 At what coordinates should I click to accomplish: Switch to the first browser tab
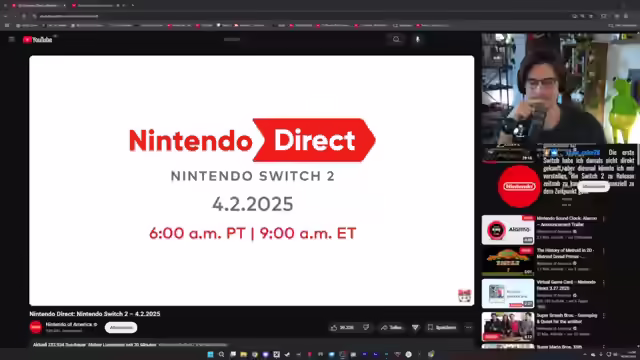(x=39, y=5)
